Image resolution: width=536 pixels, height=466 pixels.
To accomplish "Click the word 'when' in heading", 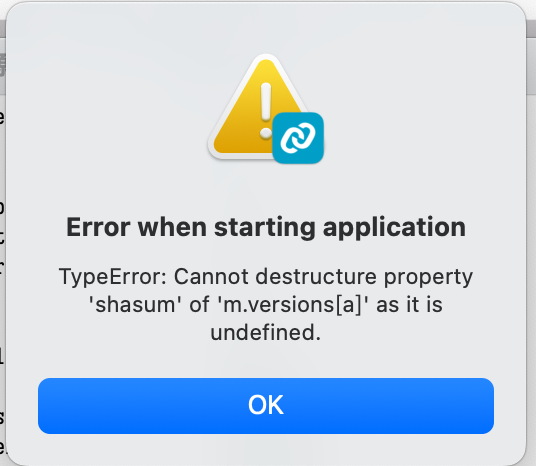I will tap(172, 227).
